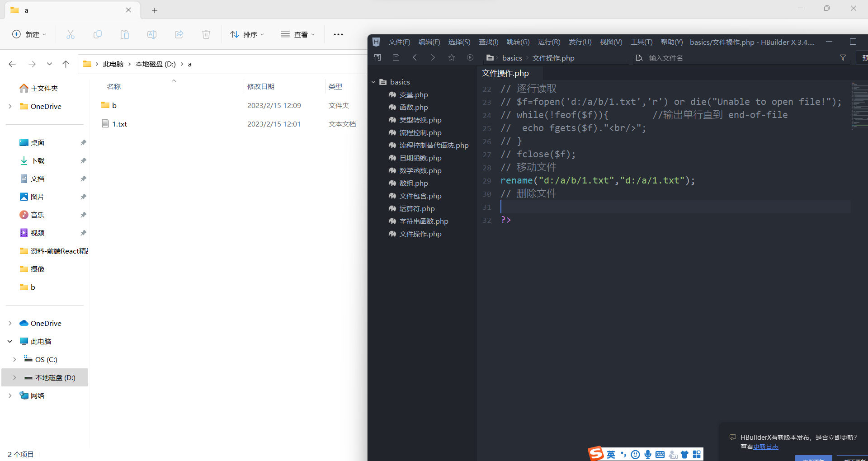
Task: Click Sogou emoji smiley icon
Action: tap(635, 455)
